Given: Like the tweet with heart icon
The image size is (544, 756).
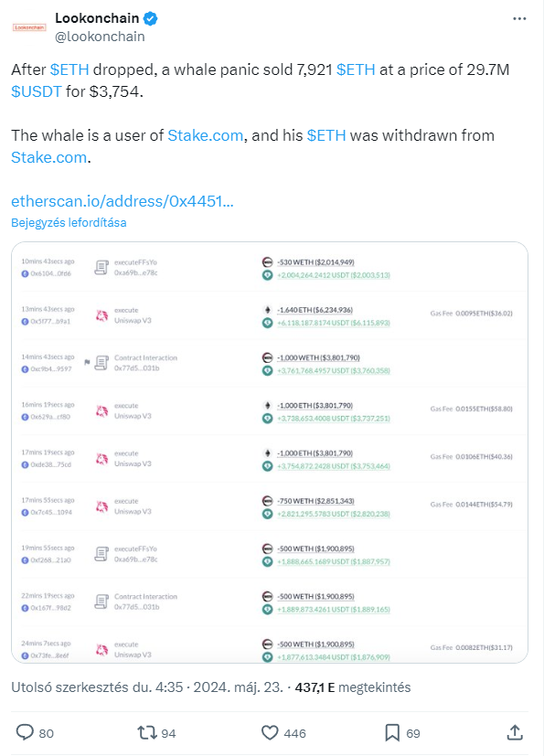Looking at the screenshot, I should tap(270, 733).
